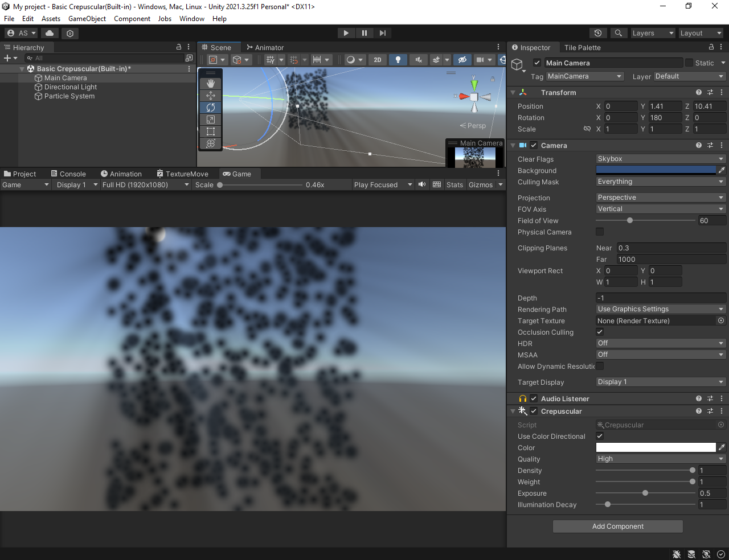Uncheck Use Color Directional on Crepuscular
The height and width of the screenshot is (560, 729).
click(x=599, y=436)
